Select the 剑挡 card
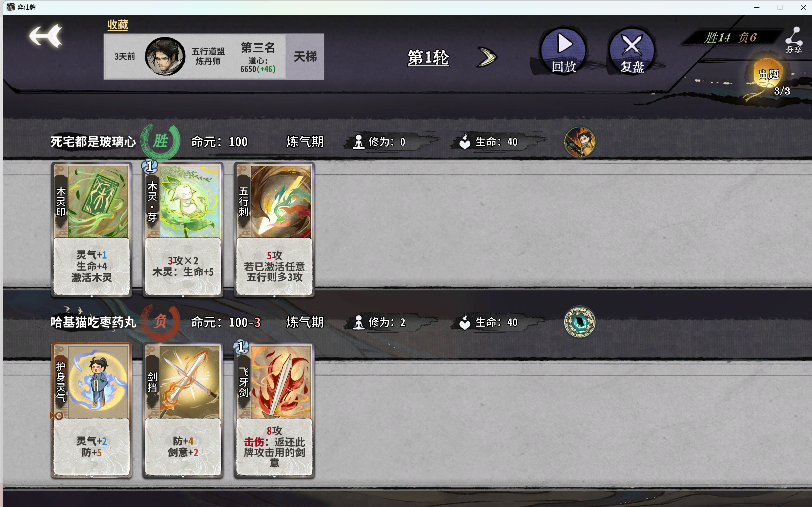Viewport: 812px width, 507px height. pos(183,410)
